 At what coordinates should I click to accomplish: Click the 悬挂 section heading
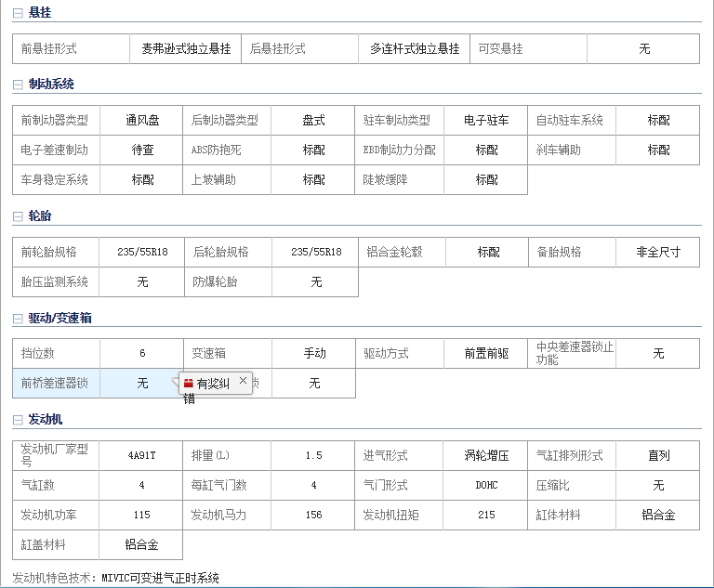pyautogui.click(x=40, y=13)
